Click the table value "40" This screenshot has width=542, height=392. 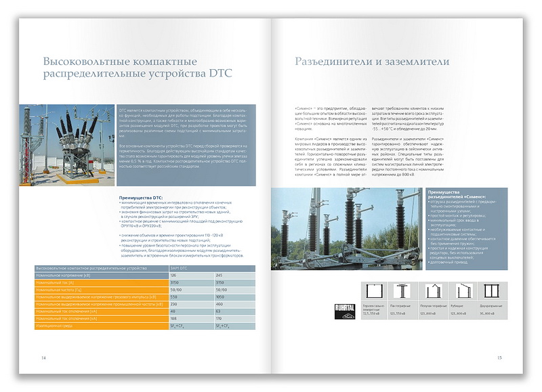(x=173, y=311)
